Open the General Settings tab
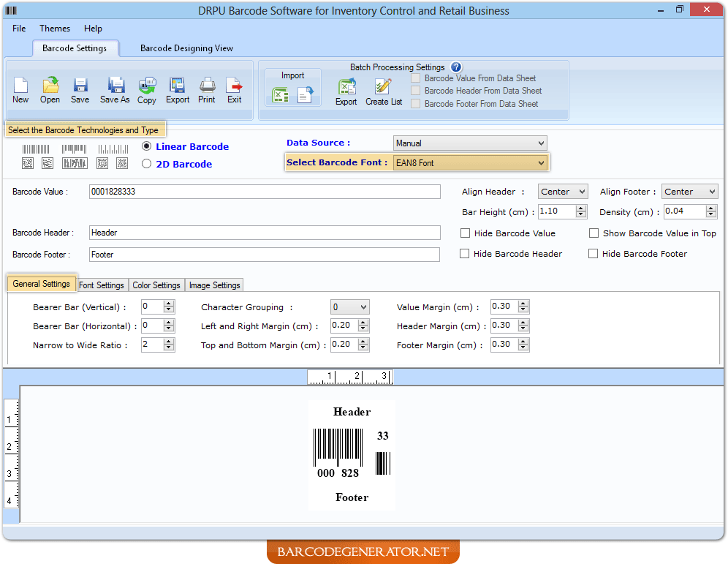 (42, 284)
